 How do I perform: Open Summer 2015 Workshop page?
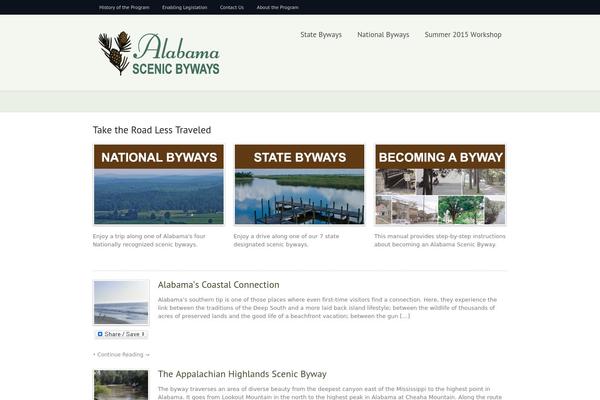[x=463, y=35]
